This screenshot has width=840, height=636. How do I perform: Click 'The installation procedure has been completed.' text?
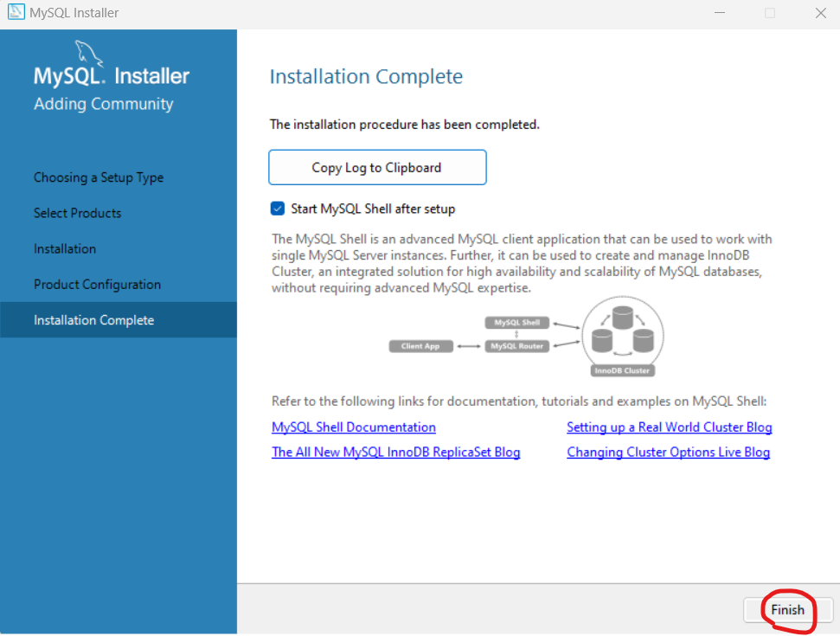[405, 125]
